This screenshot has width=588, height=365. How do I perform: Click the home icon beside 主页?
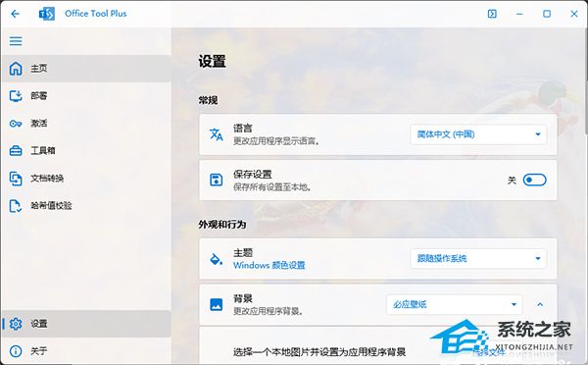(x=16, y=69)
